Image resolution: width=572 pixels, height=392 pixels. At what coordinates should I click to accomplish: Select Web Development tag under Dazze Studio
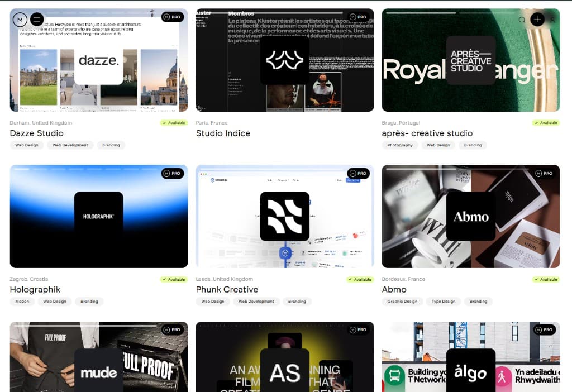coord(70,145)
